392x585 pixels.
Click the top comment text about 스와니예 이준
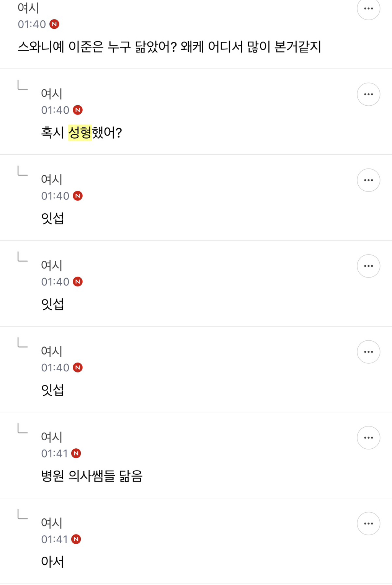click(169, 47)
